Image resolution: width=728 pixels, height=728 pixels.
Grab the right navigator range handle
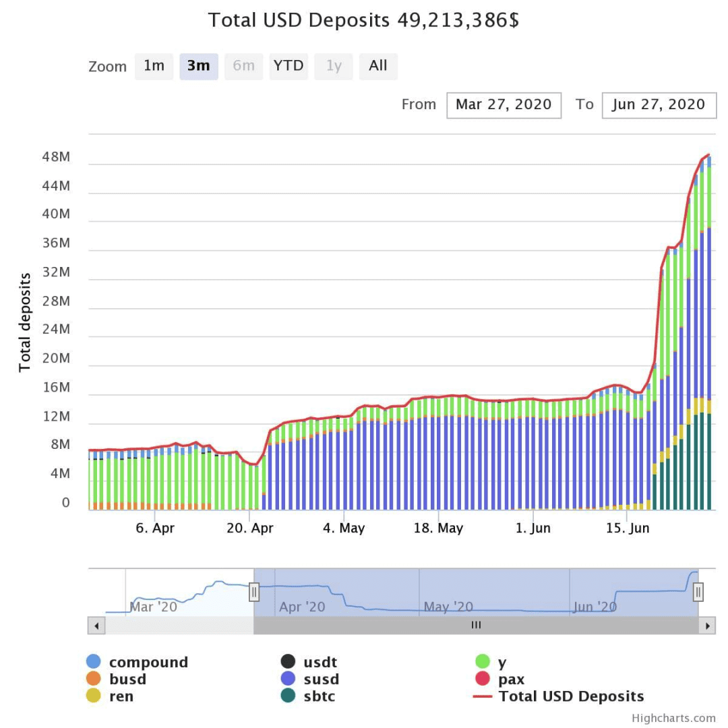pos(698,592)
